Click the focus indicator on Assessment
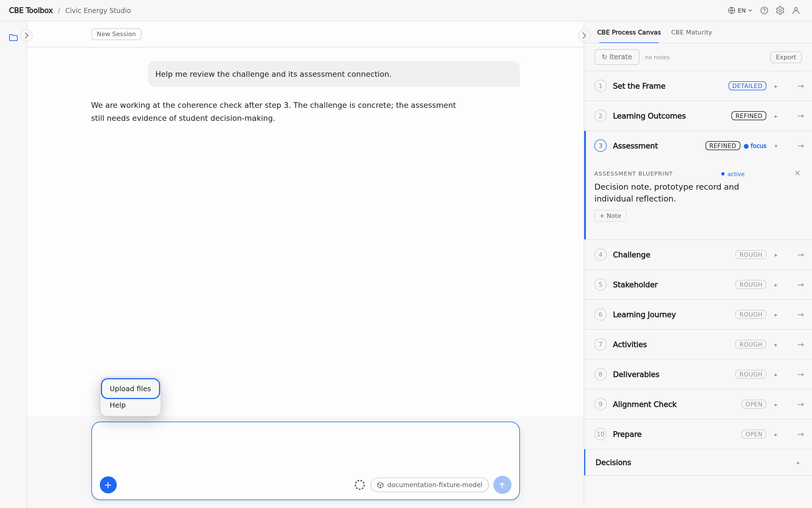Image resolution: width=812 pixels, height=508 pixels. coord(755,146)
